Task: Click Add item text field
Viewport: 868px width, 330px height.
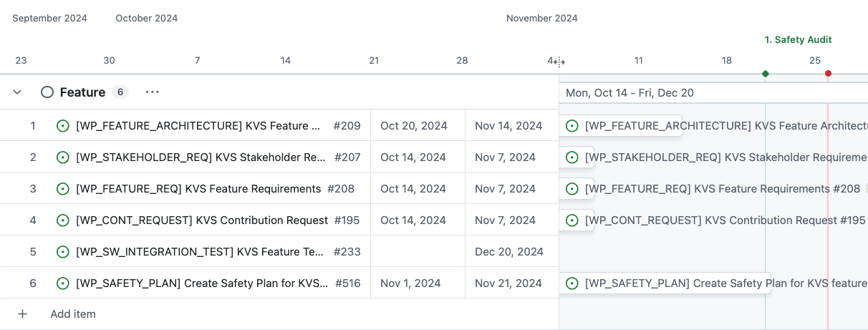Action: [73, 314]
